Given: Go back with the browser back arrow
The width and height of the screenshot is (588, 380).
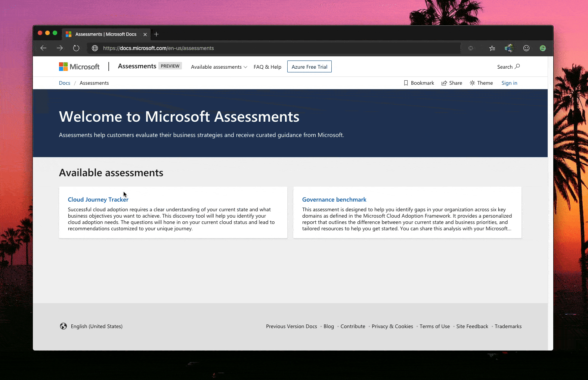Looking at the screenshot, I should (x=43, y=48).
